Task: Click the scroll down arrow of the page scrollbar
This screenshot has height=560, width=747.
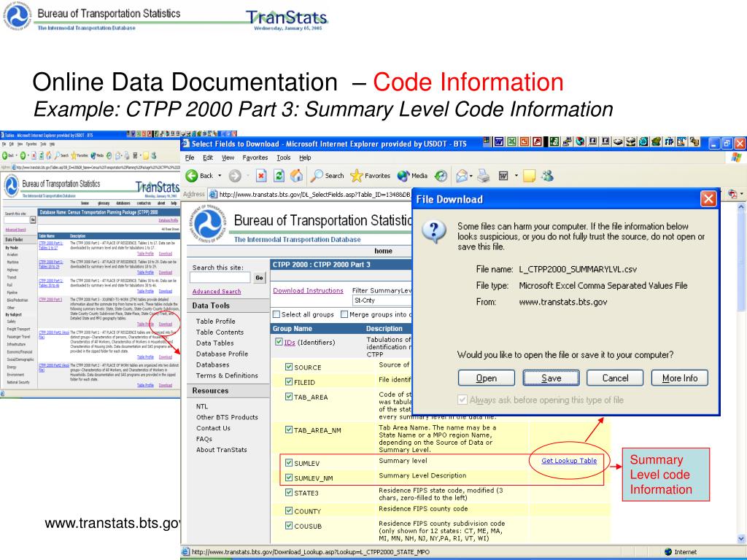Action: tap(741, 539)
